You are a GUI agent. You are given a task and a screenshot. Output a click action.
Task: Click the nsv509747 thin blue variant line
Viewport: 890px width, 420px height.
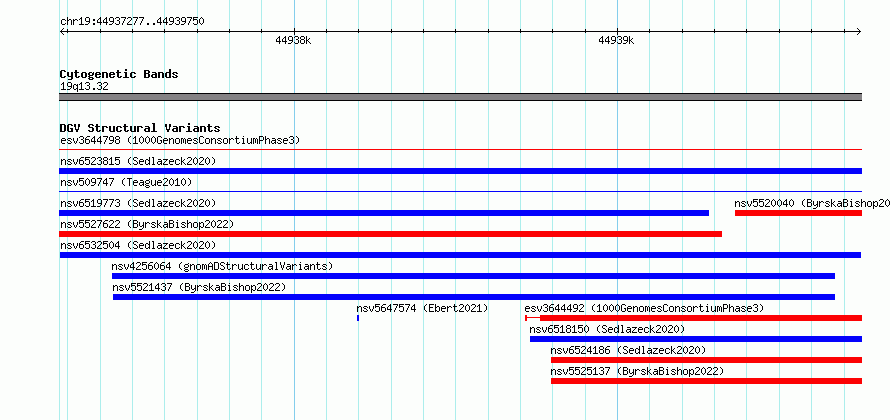click(x=460, y=192)
